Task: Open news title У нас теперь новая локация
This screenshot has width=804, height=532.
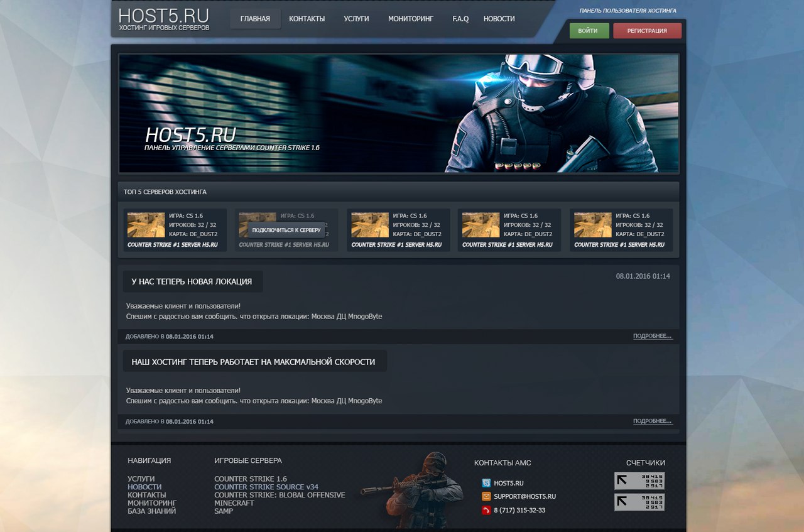Action: click(x=192, y=281)
